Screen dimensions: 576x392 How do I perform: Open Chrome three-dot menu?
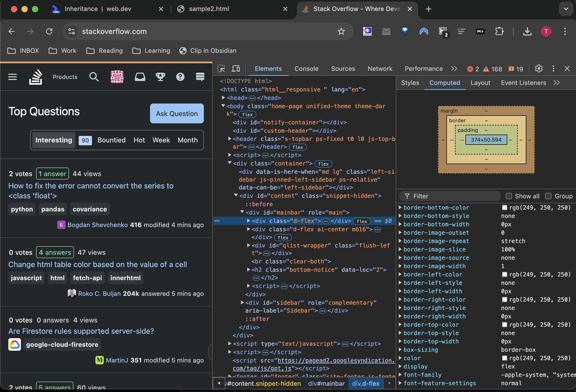tap(565, 31)
